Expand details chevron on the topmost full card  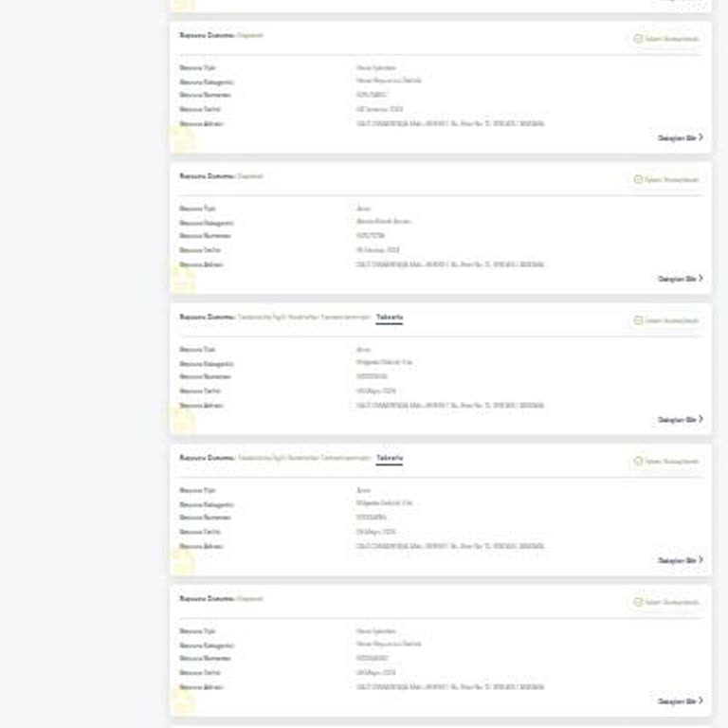[x=701, y=137]
